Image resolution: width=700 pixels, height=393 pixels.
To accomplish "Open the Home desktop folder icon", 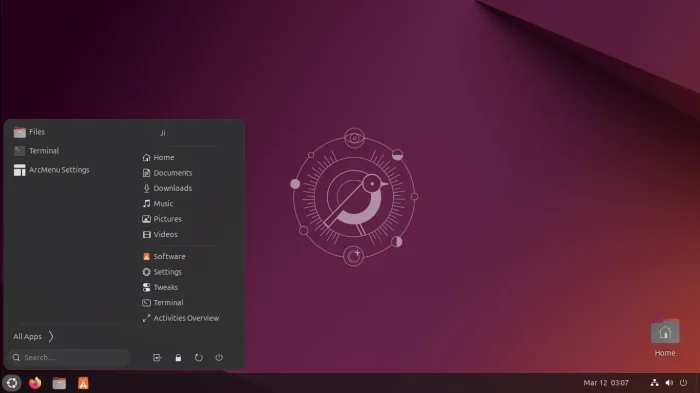I will click(x=665, y=338).
